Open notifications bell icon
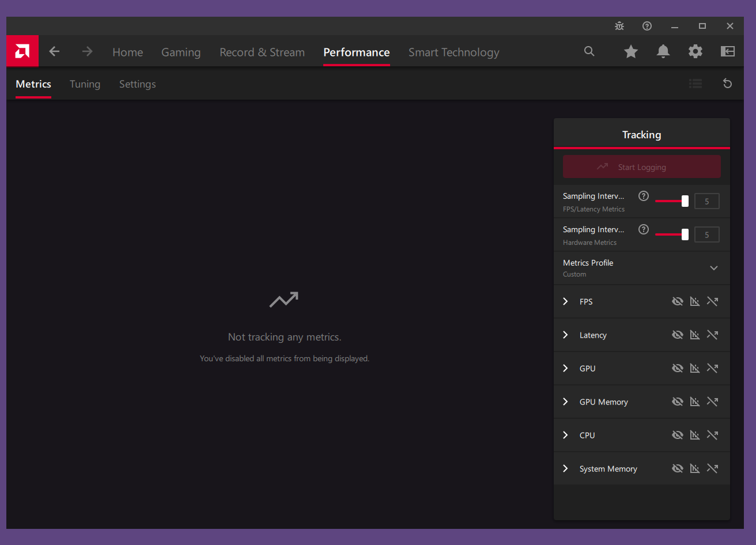Screen dimensions: 756x545 click(663, 52)
